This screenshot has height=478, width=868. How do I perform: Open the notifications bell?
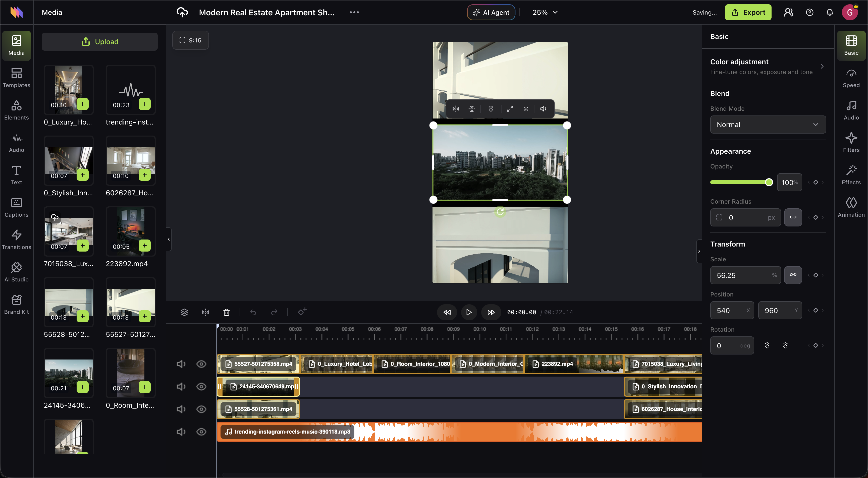[x=830, y=13]
